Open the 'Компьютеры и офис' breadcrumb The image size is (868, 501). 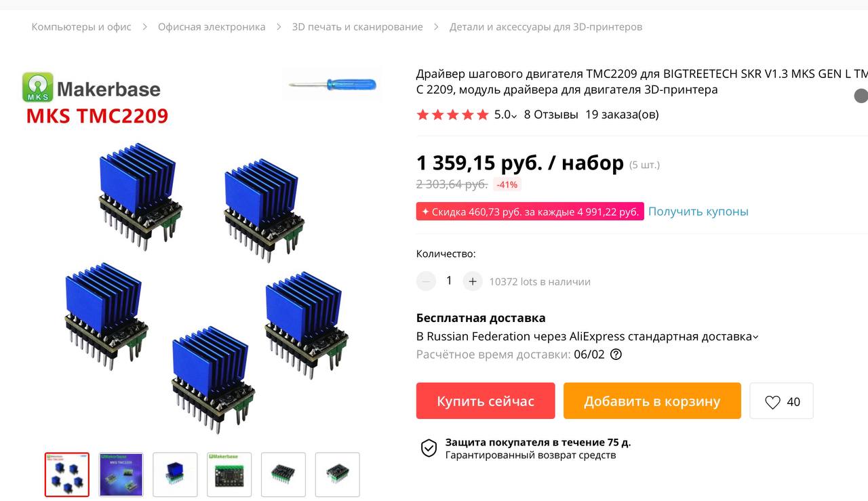click(81, 27)
